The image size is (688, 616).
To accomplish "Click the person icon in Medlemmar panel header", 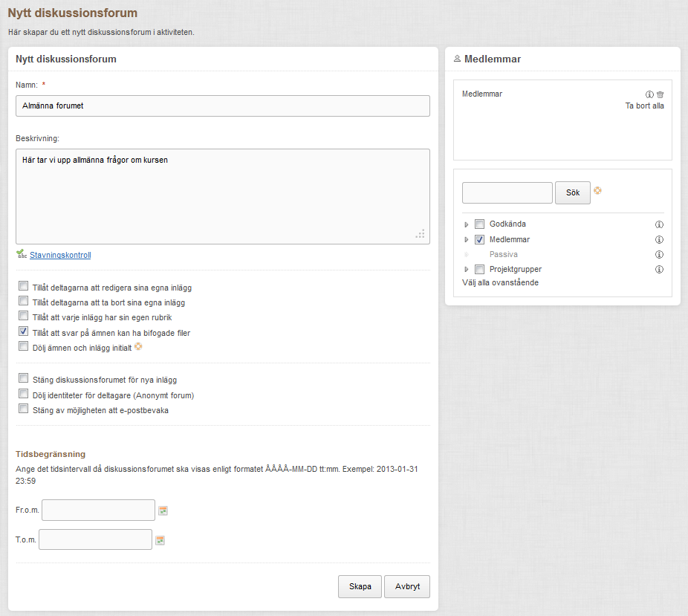I will coord(457,59).
